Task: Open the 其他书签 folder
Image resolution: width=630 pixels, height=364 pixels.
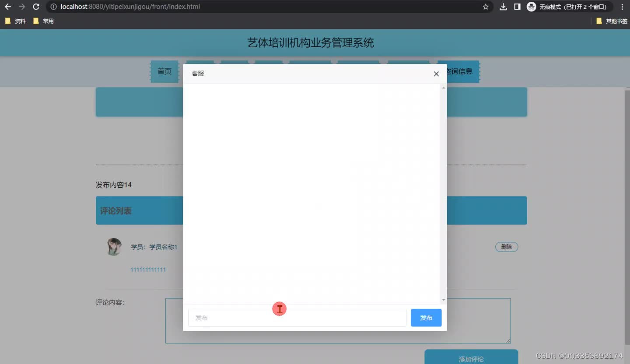Action: [x=612, y=21]
